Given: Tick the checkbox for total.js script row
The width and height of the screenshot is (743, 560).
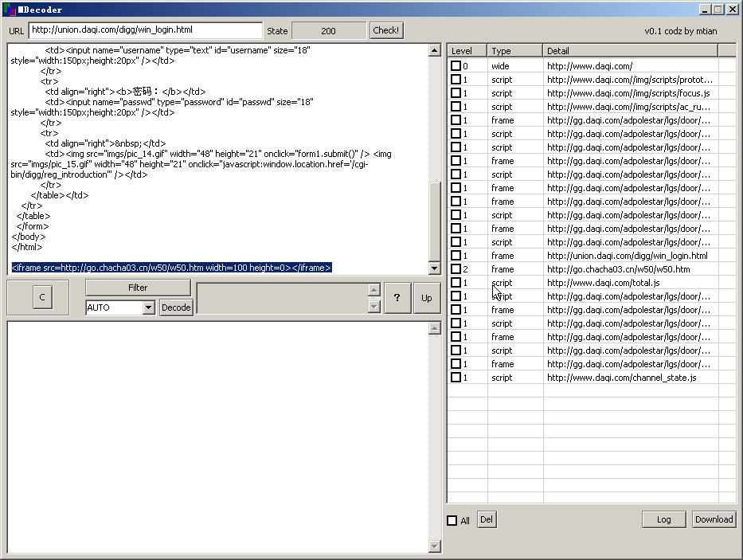Looking at the screenshot, I should point(456,283).
